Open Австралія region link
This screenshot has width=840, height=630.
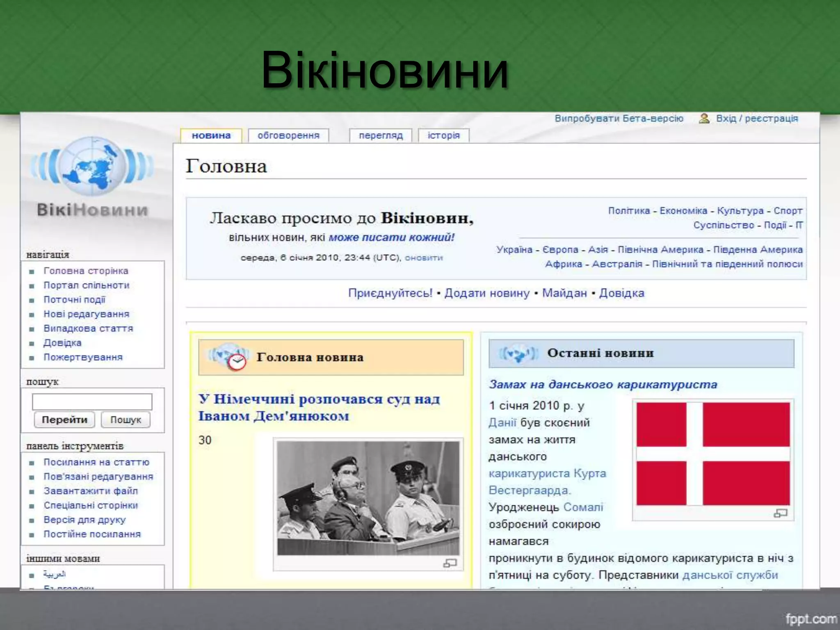pyautogui.click(x=617, y=264)
